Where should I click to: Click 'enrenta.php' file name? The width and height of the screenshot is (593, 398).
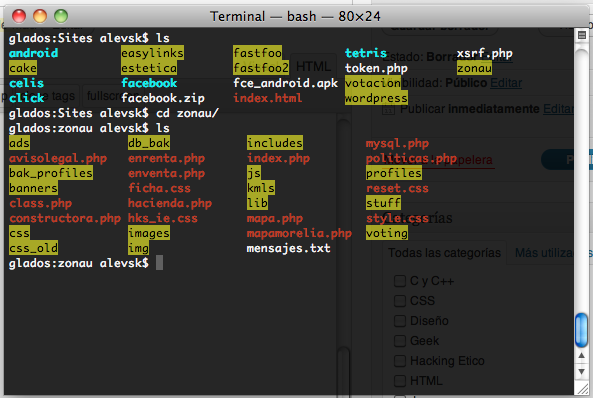166,158
